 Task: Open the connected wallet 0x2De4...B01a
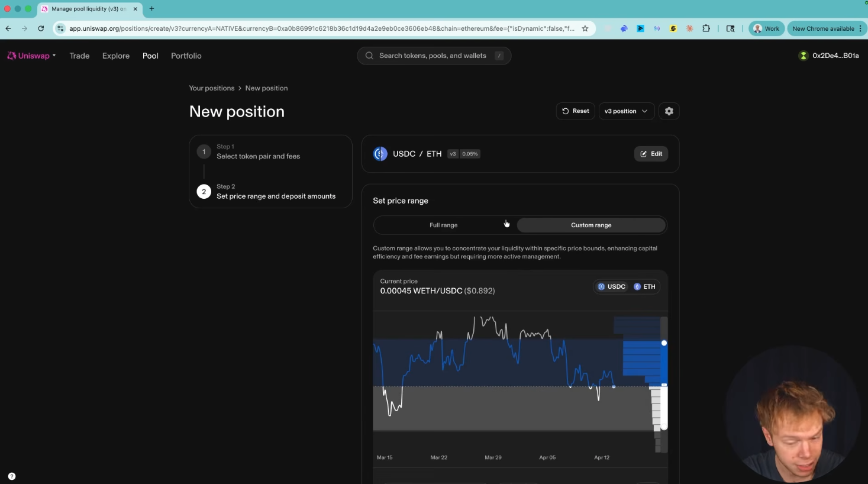click(829, 56)
